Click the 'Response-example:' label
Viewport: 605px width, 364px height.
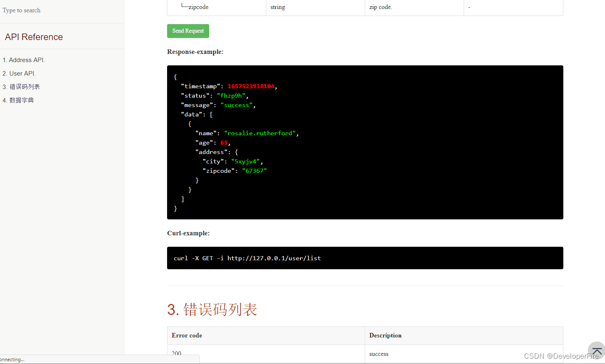(195, 52)
